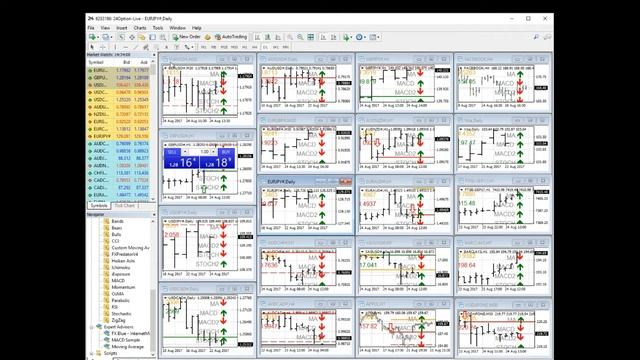
Task: Open the Data Window toolbar icon
Action: tap(132, 37)
